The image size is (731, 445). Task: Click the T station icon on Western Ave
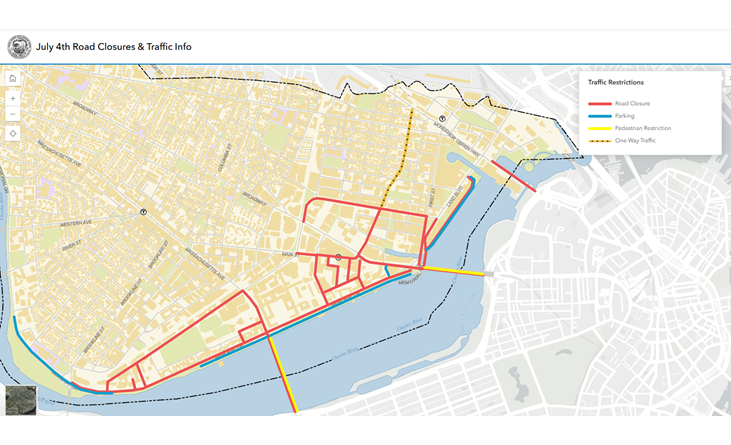[145, 212]
